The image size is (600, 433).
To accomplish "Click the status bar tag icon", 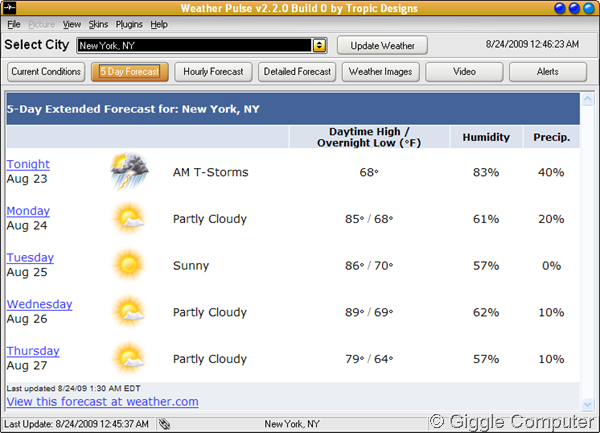I will coord(164,424).
